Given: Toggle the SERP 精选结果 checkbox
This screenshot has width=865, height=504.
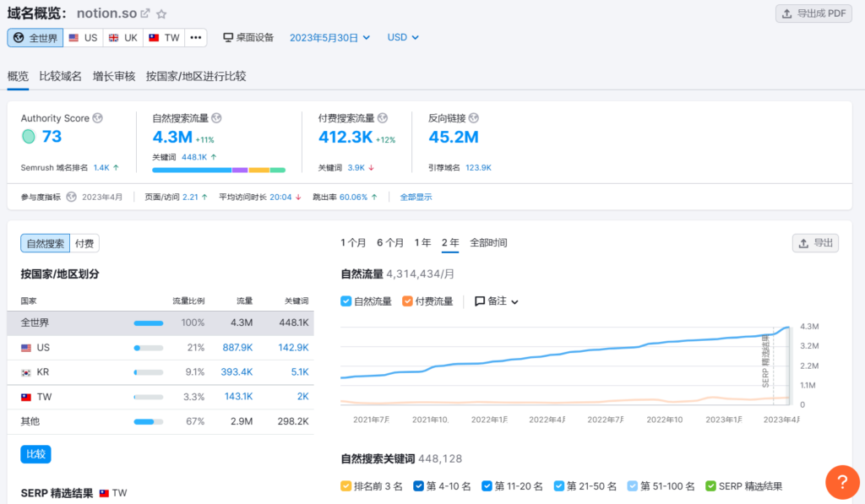Looking at the screenshot, I should [710, 485].
